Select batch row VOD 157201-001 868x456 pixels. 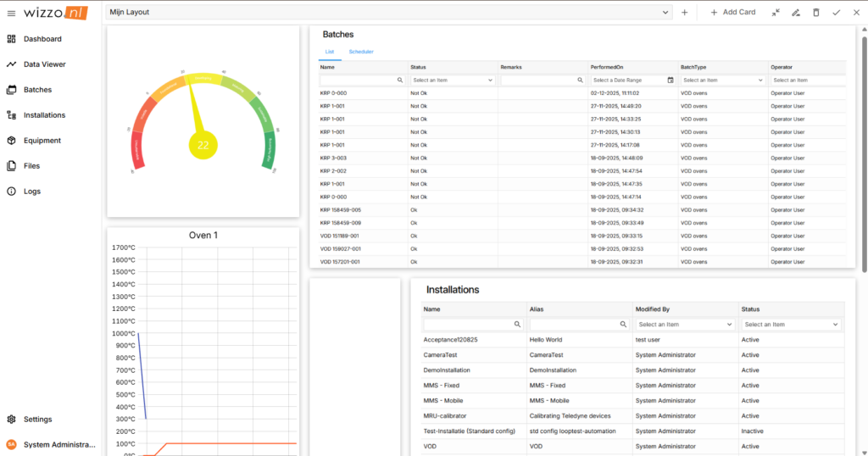(582, 262)
